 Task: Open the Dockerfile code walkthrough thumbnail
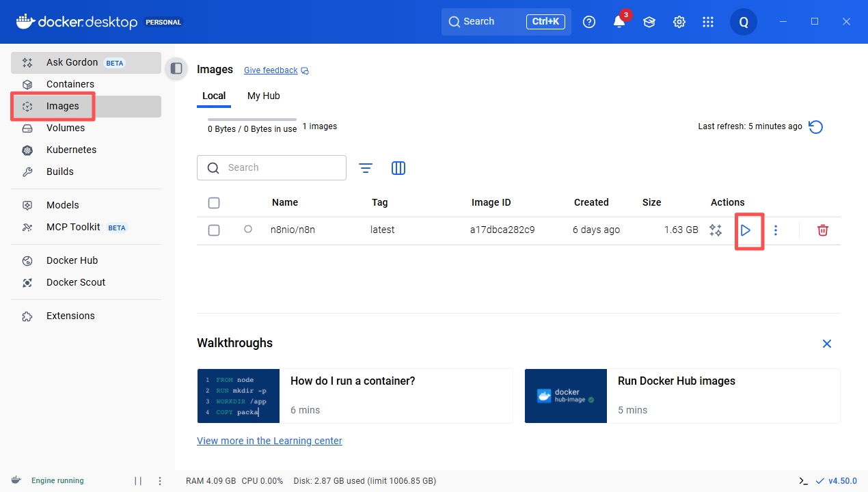[239, 396]
